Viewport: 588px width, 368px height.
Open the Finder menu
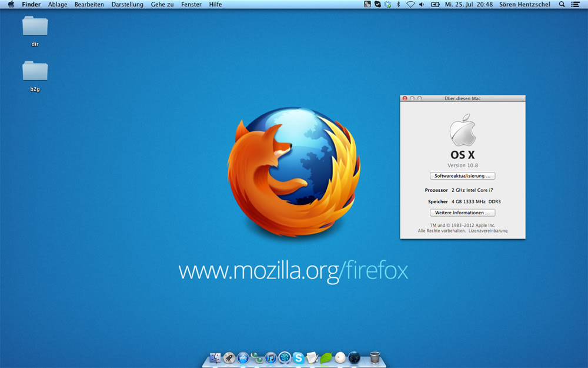(x=31, y=5)
